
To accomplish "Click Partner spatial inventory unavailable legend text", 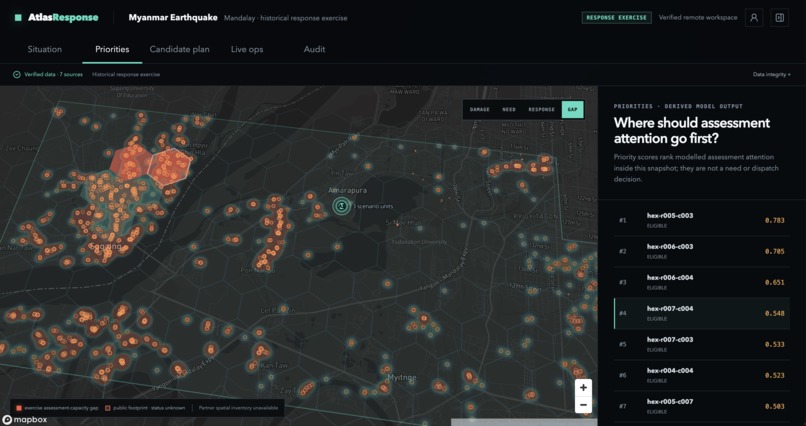I will (239, 408).
